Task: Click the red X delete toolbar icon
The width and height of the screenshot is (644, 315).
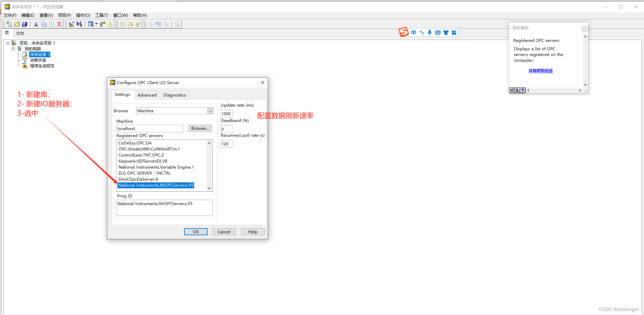Action: [59, 24]
